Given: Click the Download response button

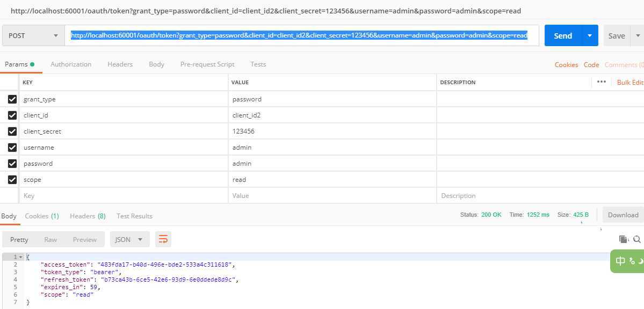Looking at the screenshot, I should pos(623,215).
